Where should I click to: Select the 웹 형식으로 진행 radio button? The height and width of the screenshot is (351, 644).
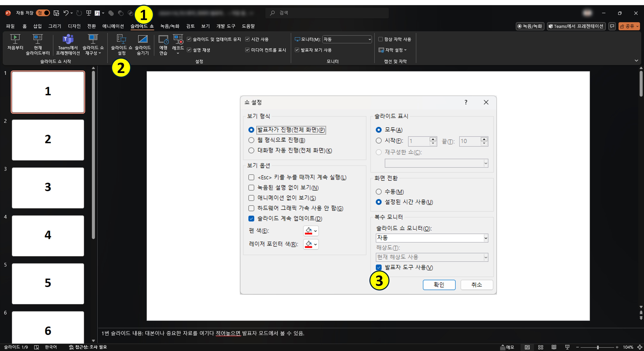[251, 140]
